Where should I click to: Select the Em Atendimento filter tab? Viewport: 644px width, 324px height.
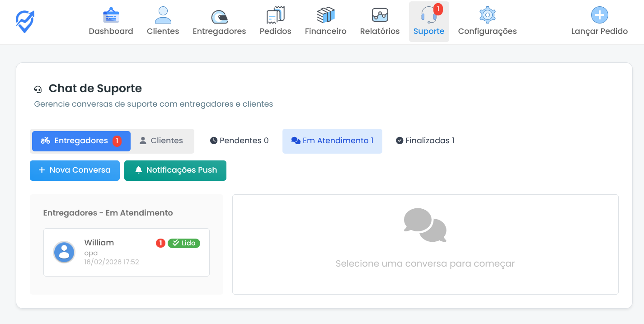pyautogui.click(x=332, y=141)
